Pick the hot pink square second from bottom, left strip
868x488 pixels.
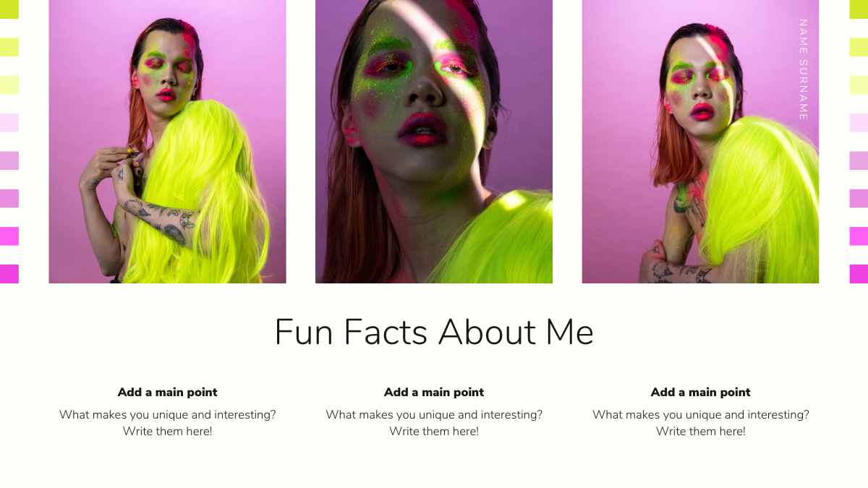(x=9, y=236)
